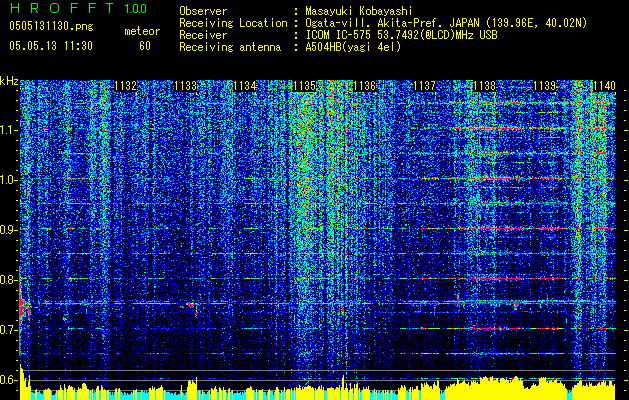Click the 1132 time marker
This screenshot has width=629, height=400.
pyautogui.click(x=126, y=86)
